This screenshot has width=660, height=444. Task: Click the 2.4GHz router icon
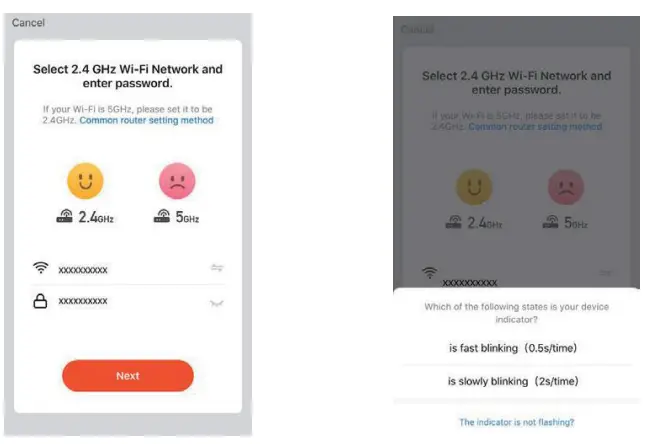pos(66,216)
